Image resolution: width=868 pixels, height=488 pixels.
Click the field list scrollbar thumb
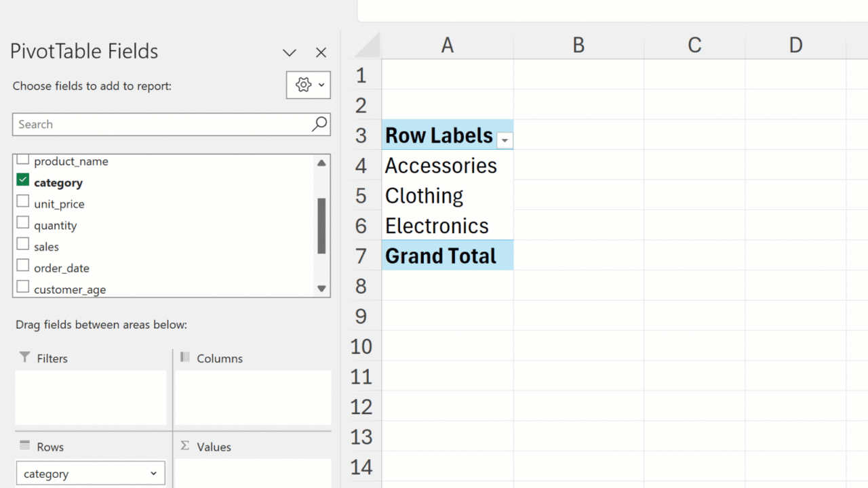(321, 225)
